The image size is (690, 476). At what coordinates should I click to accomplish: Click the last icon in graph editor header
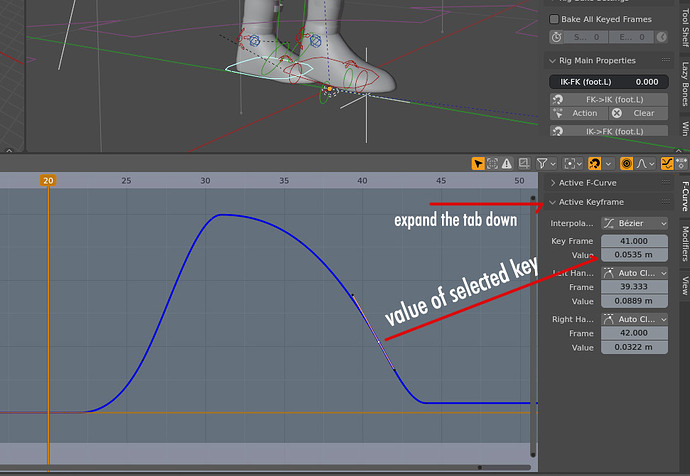click(681, 164)
